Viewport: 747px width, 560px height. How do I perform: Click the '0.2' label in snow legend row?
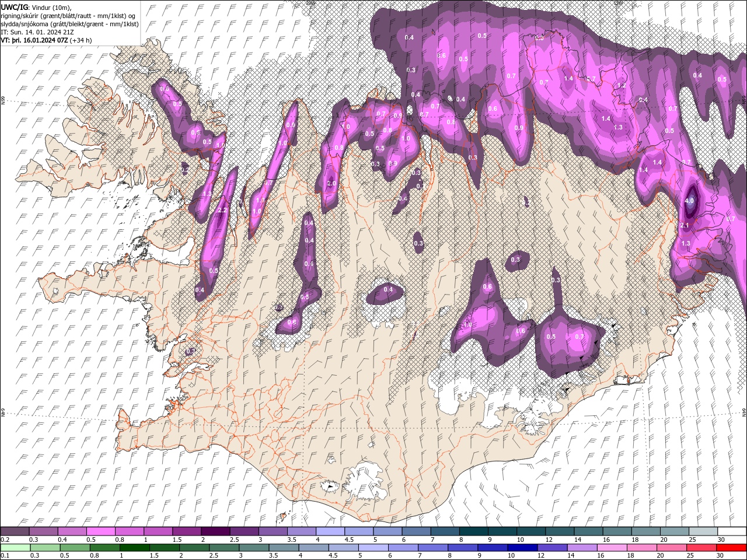coord(5,540)
